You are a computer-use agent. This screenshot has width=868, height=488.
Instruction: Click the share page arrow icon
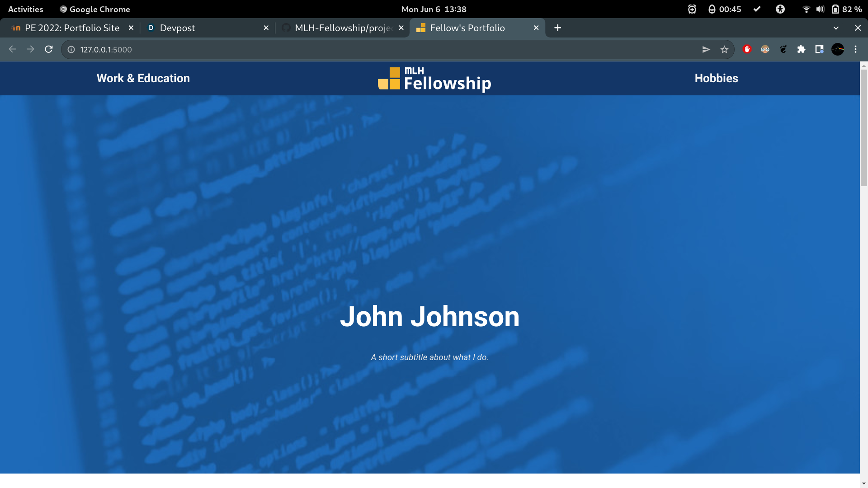point(706,50)
